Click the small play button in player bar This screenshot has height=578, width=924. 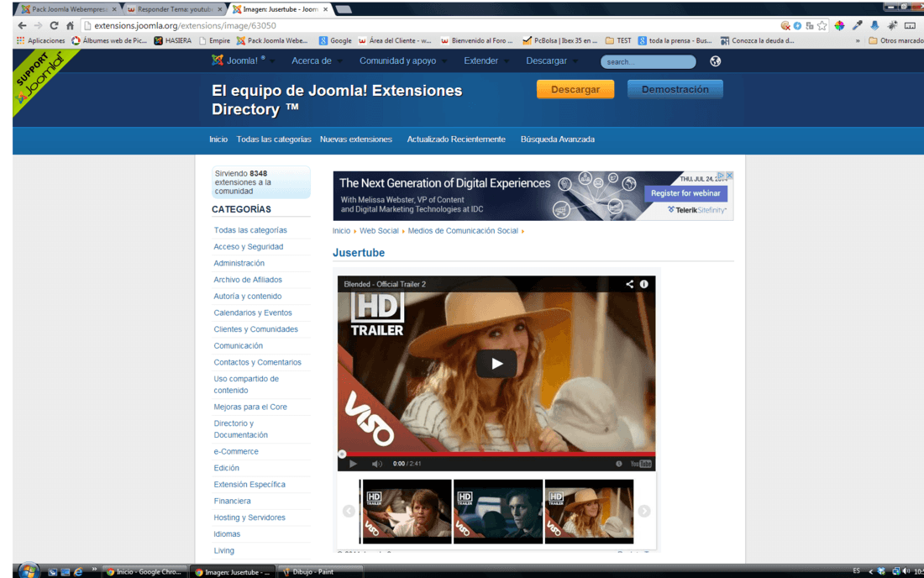(353, 464)
